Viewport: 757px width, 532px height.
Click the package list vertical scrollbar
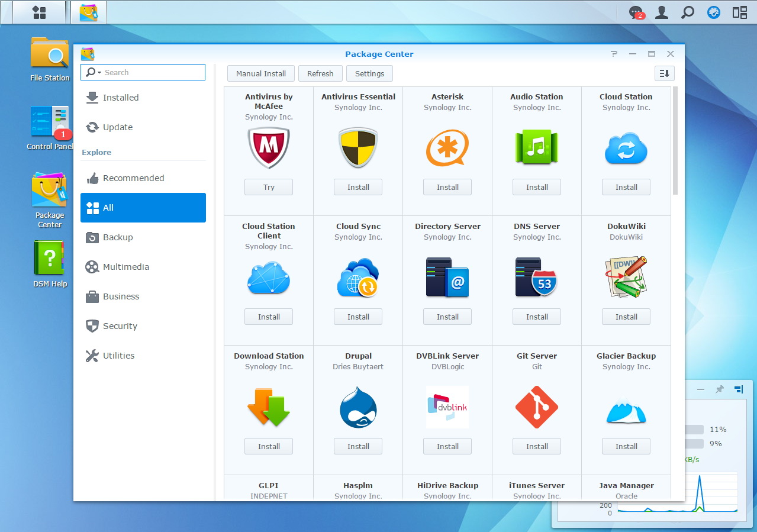pos(675,141)
